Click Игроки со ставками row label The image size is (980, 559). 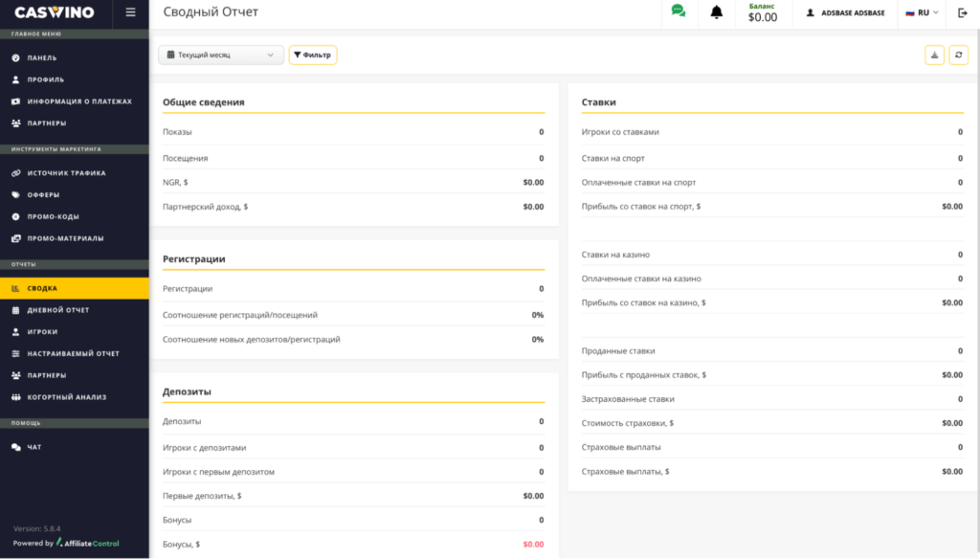click(620, 132)
